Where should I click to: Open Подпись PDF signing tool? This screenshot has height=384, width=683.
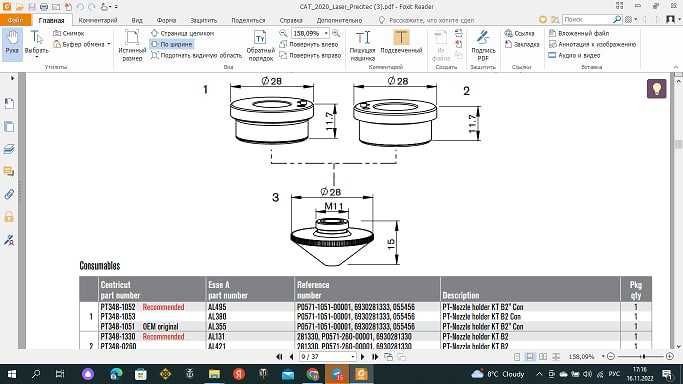[x=483, y=45]
